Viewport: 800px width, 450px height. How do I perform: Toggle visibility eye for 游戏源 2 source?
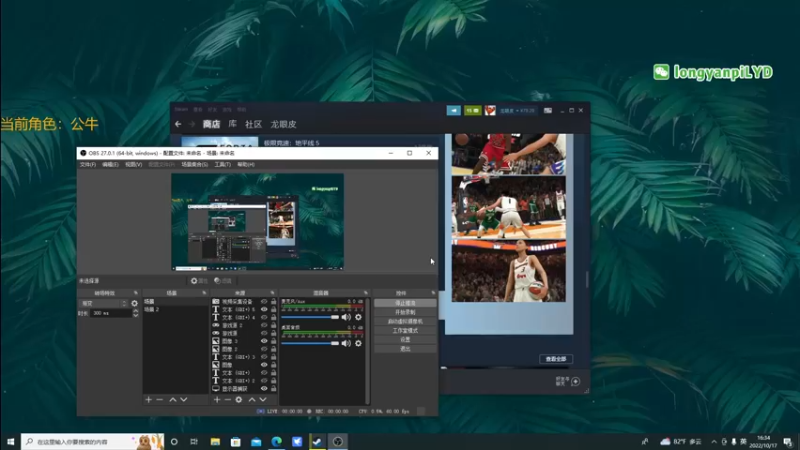(264, 325)
